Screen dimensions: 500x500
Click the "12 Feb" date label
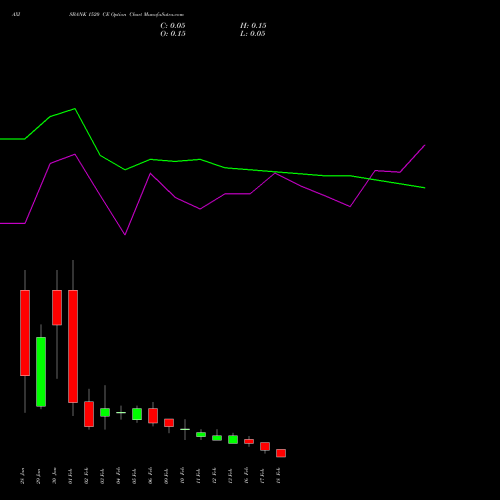(214, 476)
